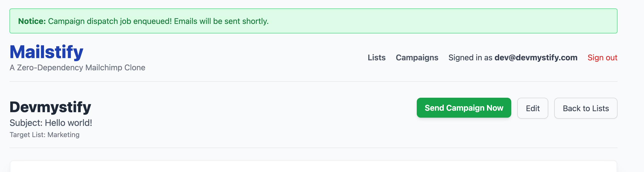Click the campaign dispatch enqueued message
The width and height of the screenshot is (644, 172).
(158, 21)
